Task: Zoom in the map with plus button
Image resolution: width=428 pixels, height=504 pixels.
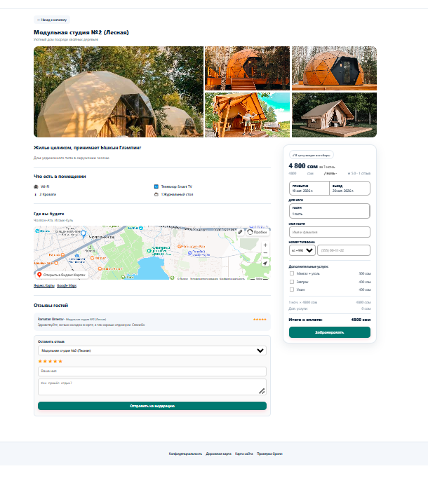Action: [x=265, y=245]
